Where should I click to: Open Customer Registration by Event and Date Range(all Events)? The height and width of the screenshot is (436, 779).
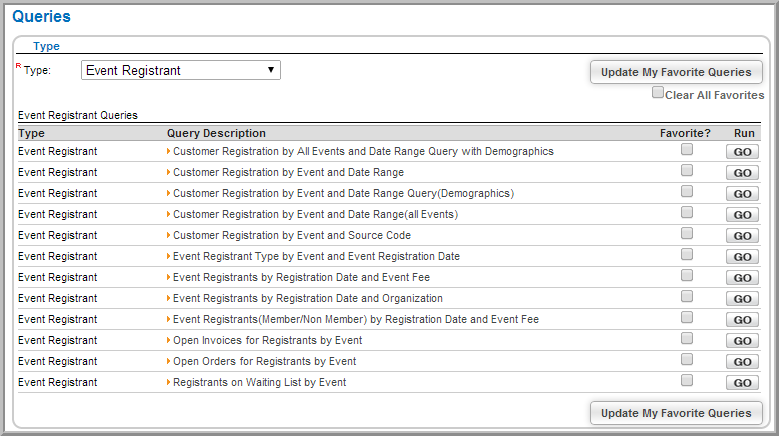click(315, 215)
